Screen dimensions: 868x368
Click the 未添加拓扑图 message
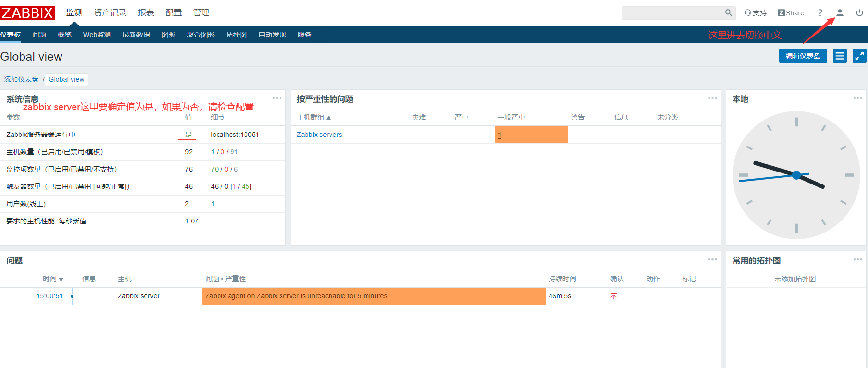tap(796, 279)
